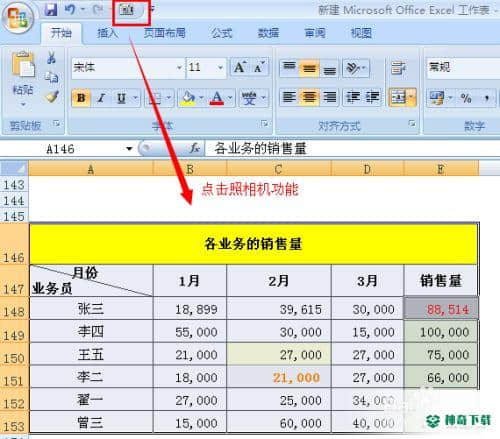This screenshot has height=439, width=500.
Task: Switch to the 插入 ribbon tab
Action: pos(107,33)
